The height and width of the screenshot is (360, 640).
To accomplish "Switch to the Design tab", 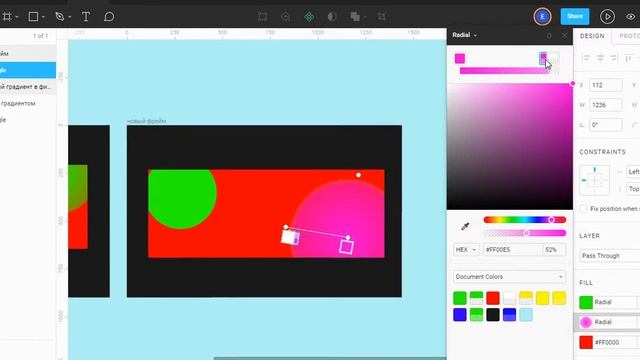I will point(592,36).
